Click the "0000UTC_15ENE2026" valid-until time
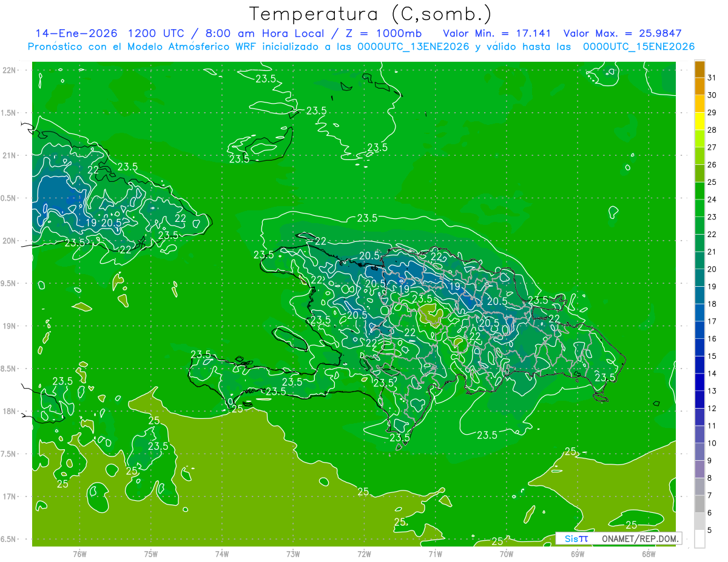 (x=638, y=47)
